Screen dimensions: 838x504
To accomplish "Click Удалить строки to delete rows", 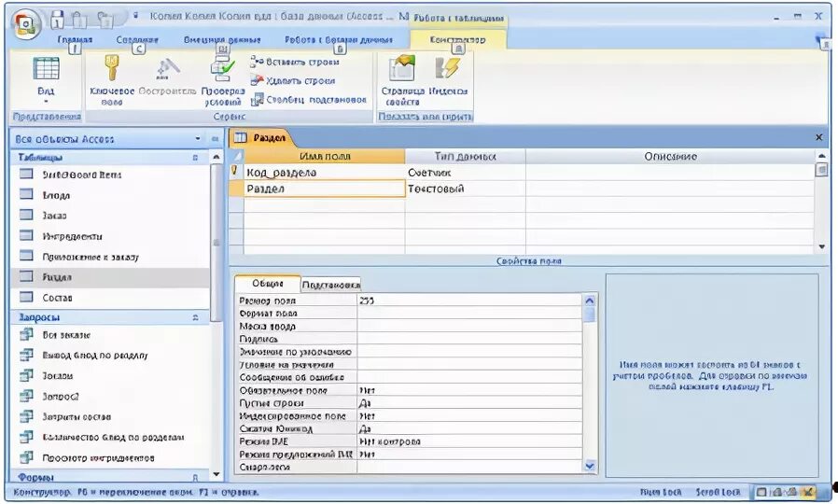I will 293,80.
